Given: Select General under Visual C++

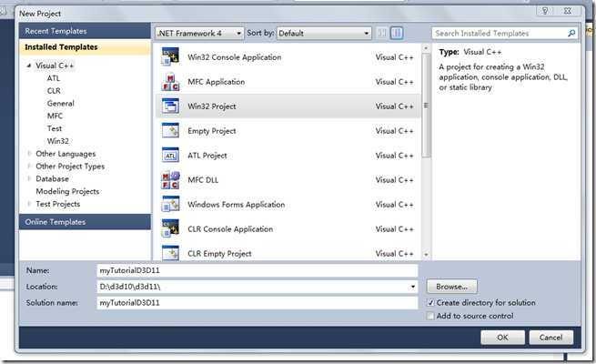Looking at the screenshot, I should point(60,104).
